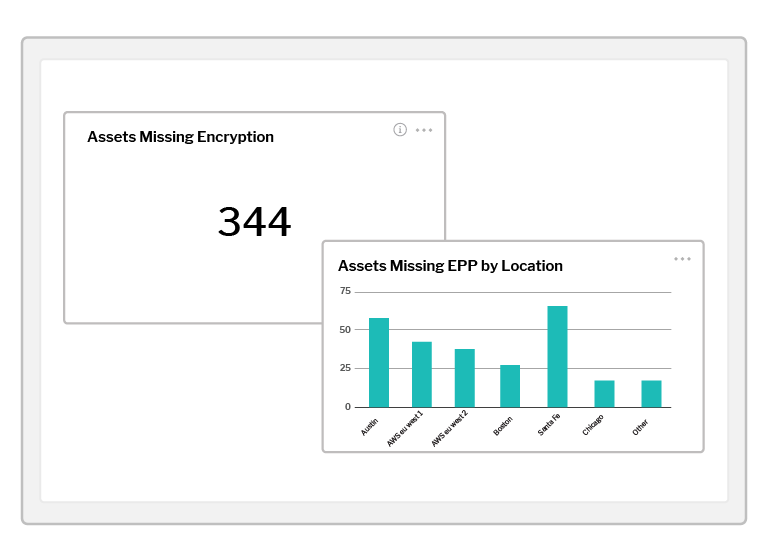Click the 344 assets count value
The image size is (768, 548).
click(254, 222)
